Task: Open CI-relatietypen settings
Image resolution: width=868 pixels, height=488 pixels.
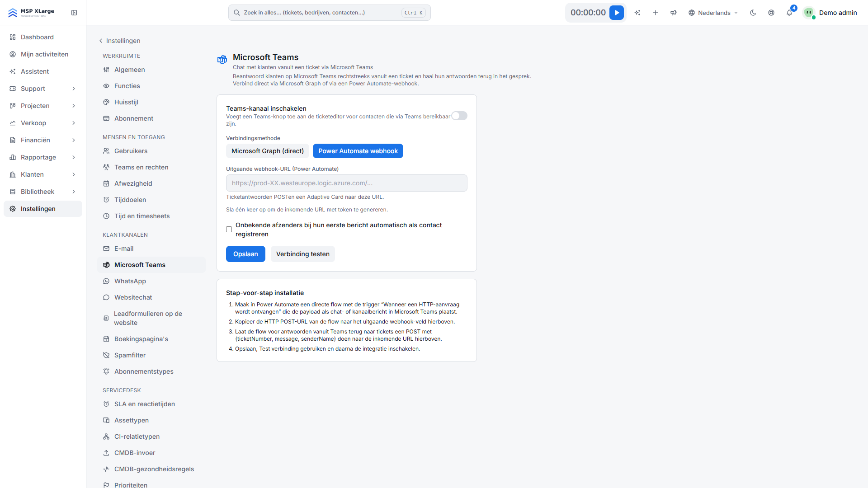Action: pos(151,436)
